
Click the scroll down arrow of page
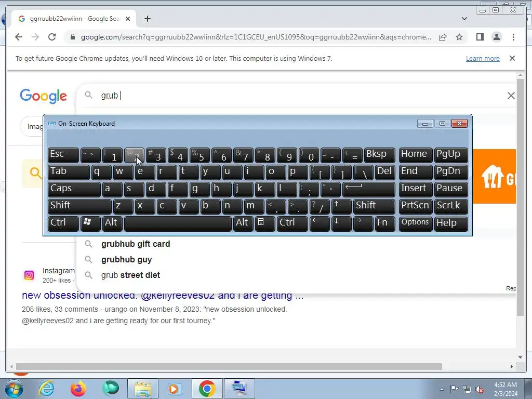(520, 357)
